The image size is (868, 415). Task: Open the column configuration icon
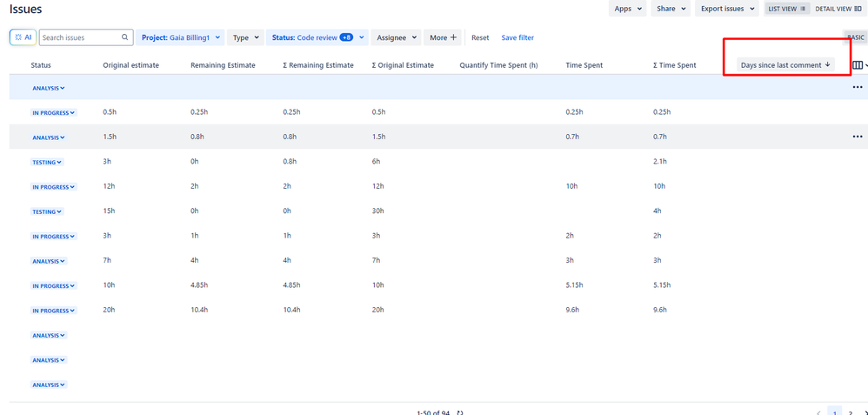coord(858,65)
